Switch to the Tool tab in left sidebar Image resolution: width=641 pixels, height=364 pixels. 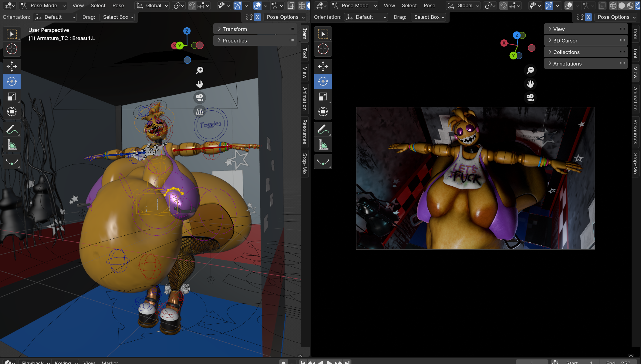tap(305, 53)
